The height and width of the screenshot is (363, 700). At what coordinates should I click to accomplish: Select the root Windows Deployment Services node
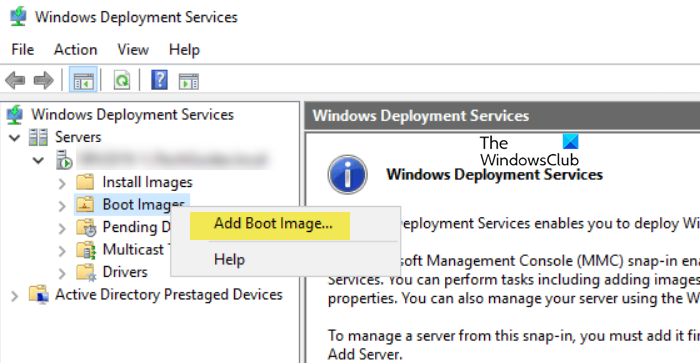click(x=132, y=115)
